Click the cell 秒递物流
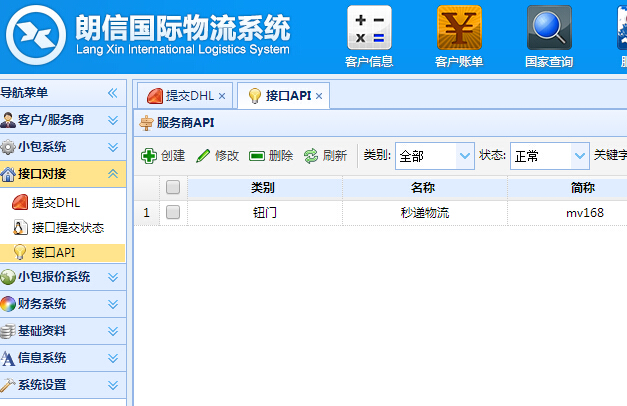Image resolution: width=627 pixels, height=406 pixels. point(425,212)
